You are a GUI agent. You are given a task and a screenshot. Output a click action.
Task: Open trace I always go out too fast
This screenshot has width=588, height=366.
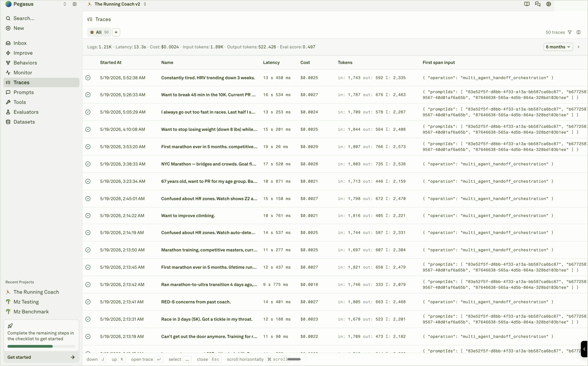208,112
